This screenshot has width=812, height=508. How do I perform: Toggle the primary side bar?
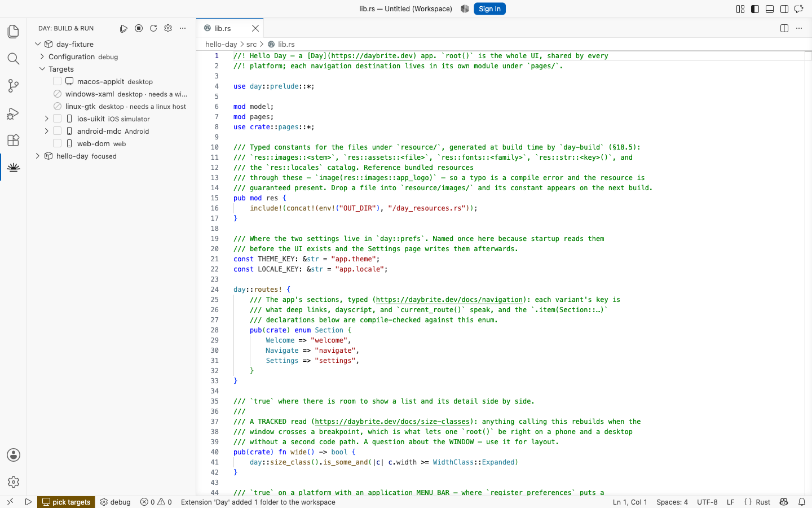755,9
